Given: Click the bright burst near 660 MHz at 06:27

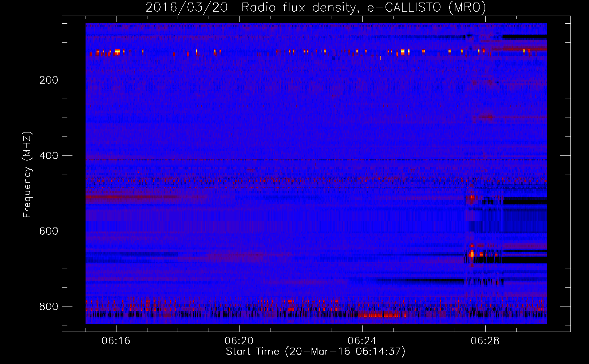Looking at the screenshot, I should click(472, 254).
